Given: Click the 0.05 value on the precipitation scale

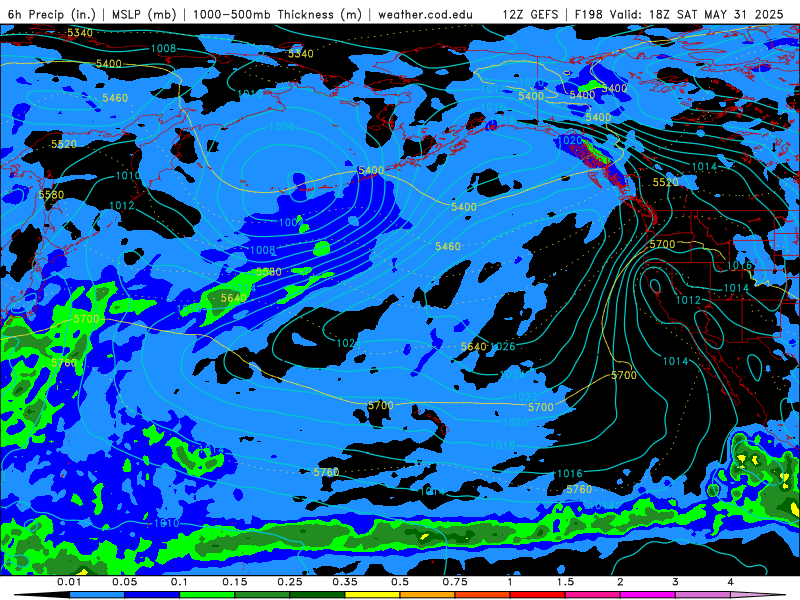Looking at the screenshot, I should (124, 582).
